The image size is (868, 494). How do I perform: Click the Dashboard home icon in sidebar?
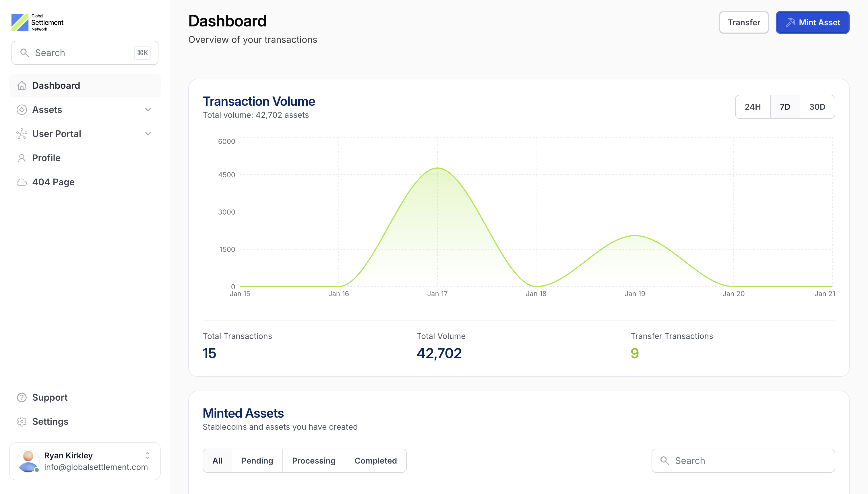tap(22, 86)
